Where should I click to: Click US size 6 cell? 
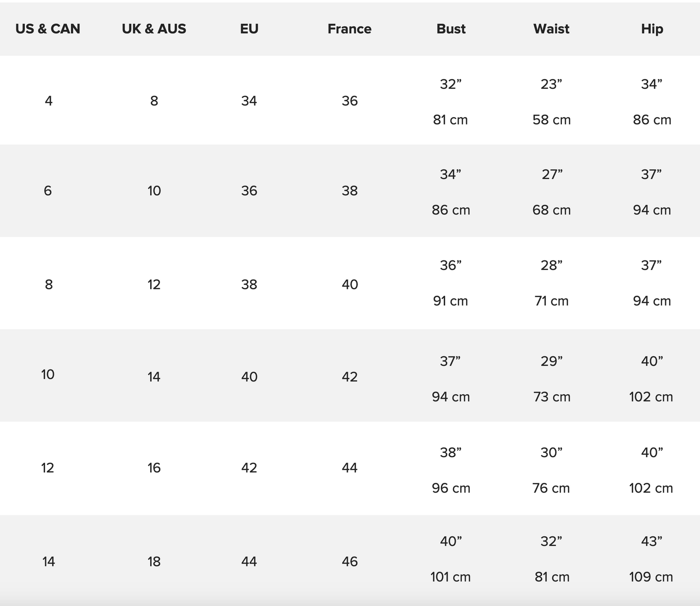click(47, 191)
